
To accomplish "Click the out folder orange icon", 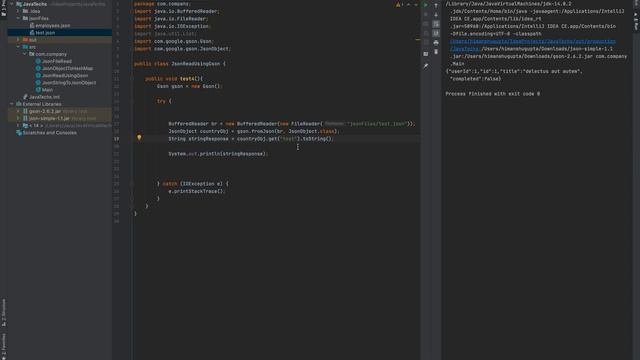I will point(25,40).
